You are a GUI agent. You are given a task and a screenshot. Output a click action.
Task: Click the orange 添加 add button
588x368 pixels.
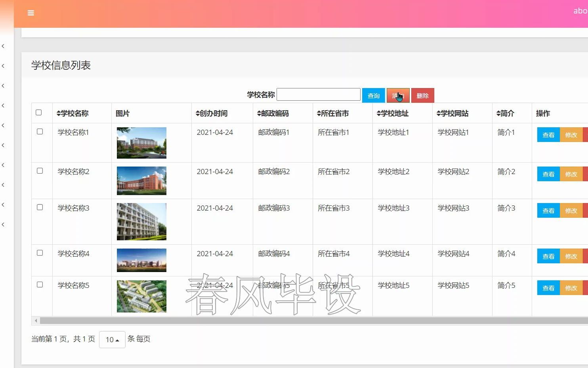398,95
